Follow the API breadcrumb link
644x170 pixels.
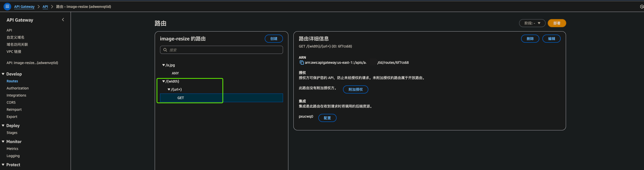[45, 7]
